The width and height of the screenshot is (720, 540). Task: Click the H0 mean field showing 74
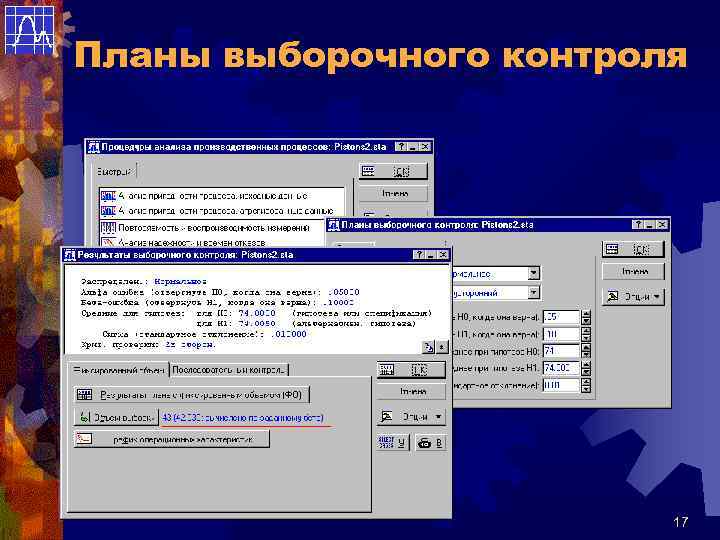561,351
